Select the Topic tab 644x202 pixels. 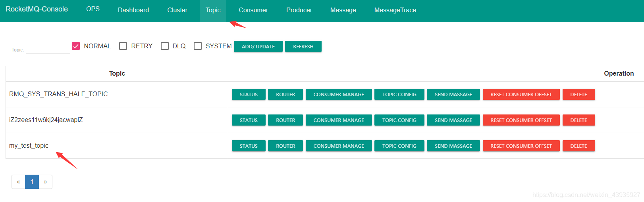[x=213, y=10]
